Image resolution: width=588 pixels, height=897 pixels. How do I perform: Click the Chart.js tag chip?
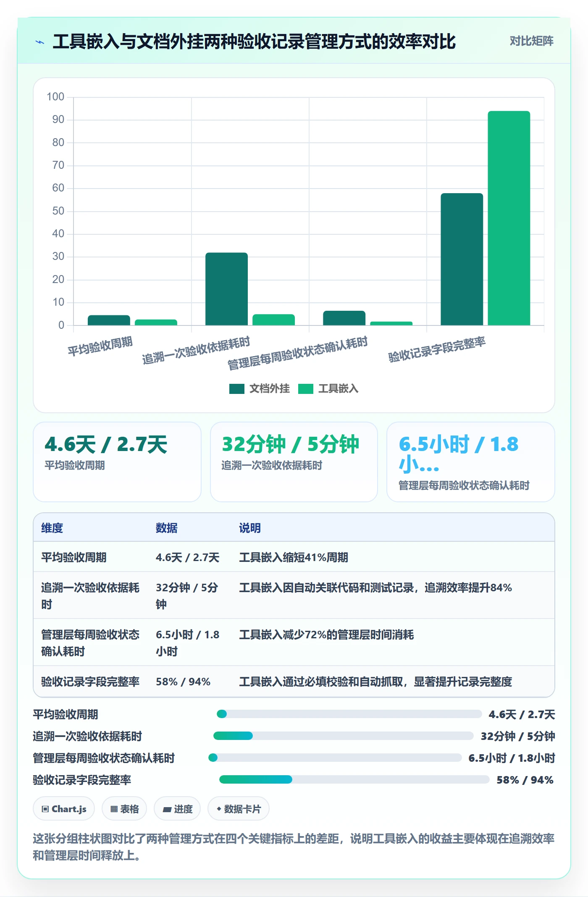(64, 809)
